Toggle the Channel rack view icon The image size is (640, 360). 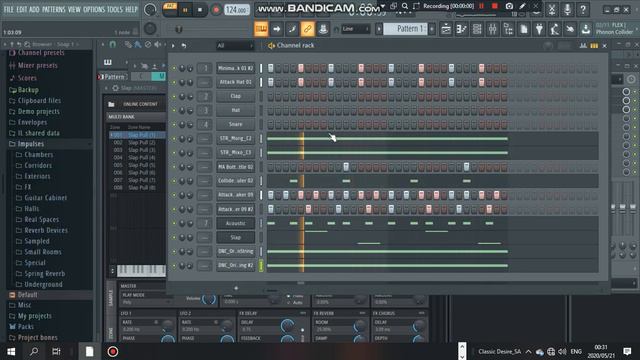477,29
